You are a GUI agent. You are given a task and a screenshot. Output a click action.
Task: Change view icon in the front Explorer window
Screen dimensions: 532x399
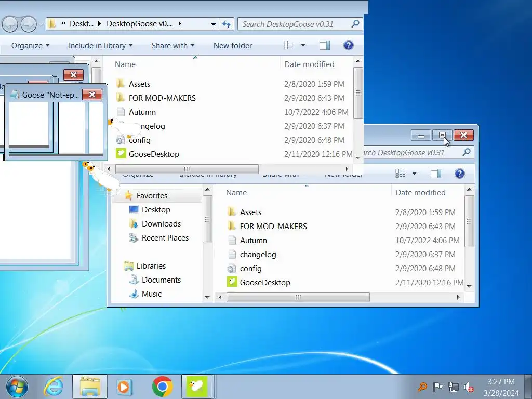(x=401, y=174)
